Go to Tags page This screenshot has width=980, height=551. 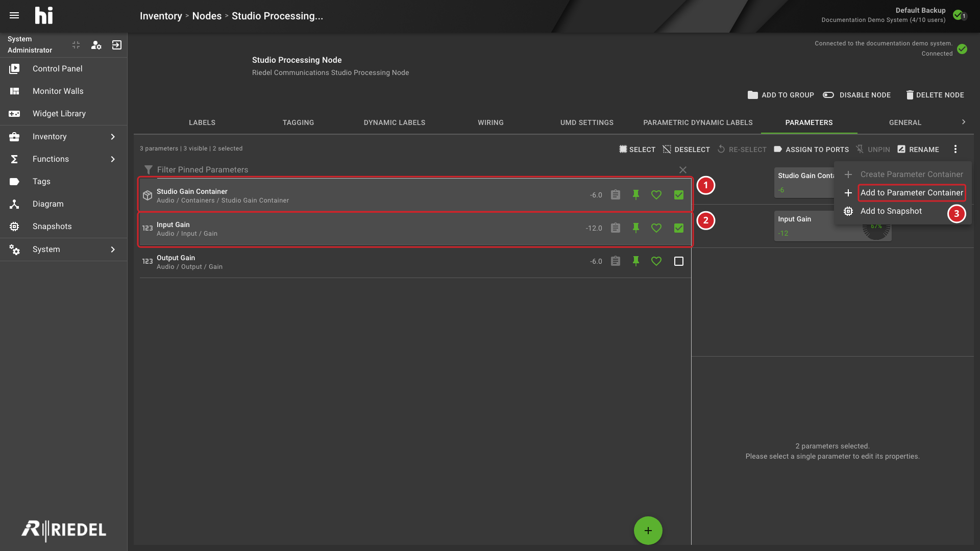pyautogui.click(x=64, y=182)
